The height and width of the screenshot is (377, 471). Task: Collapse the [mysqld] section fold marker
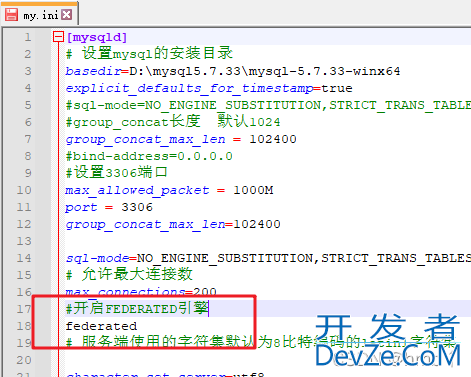tap(58, 37)
